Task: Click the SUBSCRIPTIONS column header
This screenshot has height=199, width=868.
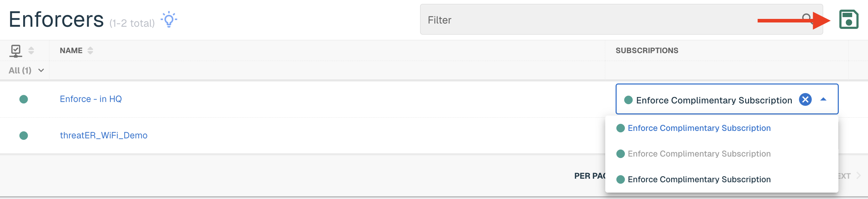Action: point(647,51)
